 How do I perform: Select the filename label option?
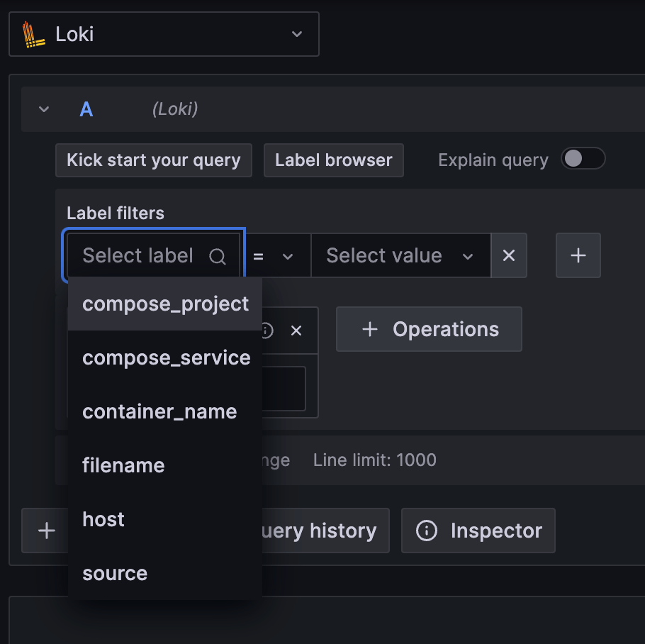coord(123,466)
